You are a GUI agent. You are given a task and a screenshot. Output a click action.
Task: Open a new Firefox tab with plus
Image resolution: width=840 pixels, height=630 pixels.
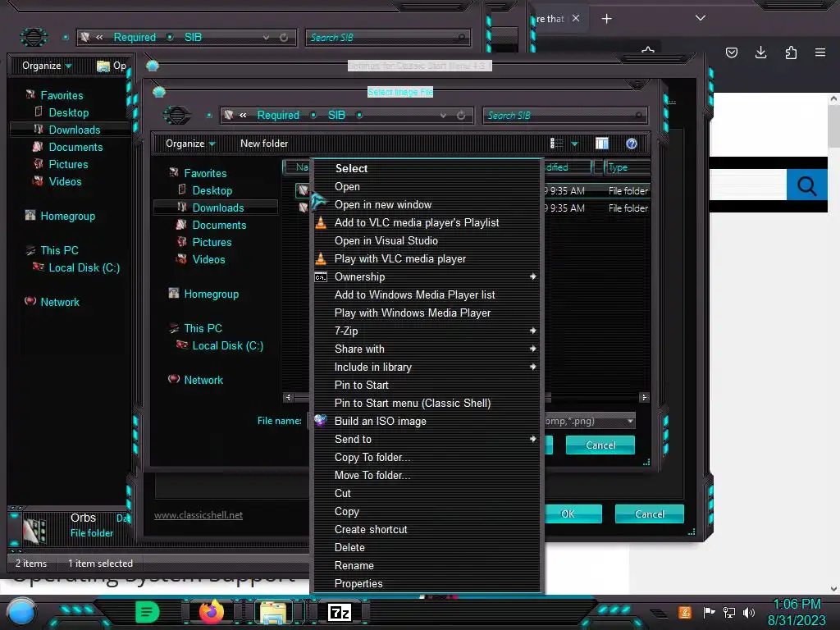pos(606,19)
